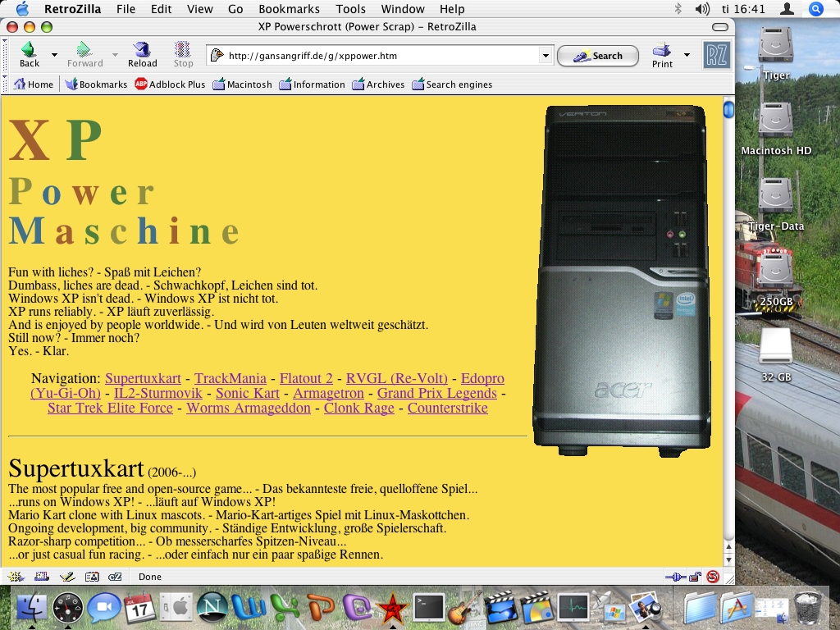This screenshot has height=630, width=840.
Task: Open the URL bar history dropdown
Action: 546,56
